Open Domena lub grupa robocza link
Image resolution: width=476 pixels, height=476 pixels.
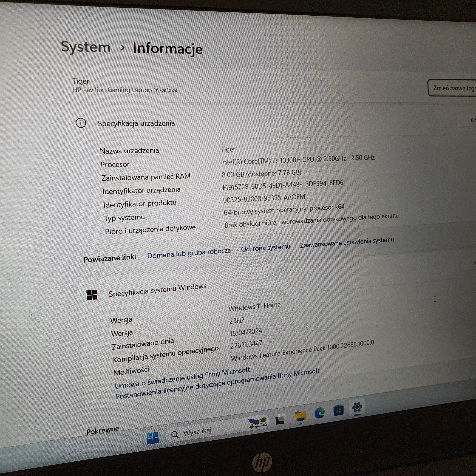point(189,253)
